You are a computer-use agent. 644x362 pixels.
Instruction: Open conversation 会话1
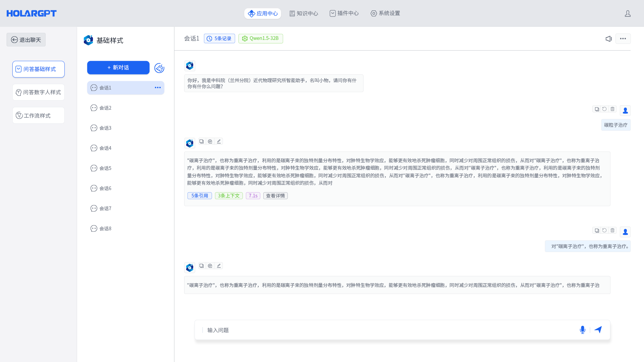[x=126, y=88]
